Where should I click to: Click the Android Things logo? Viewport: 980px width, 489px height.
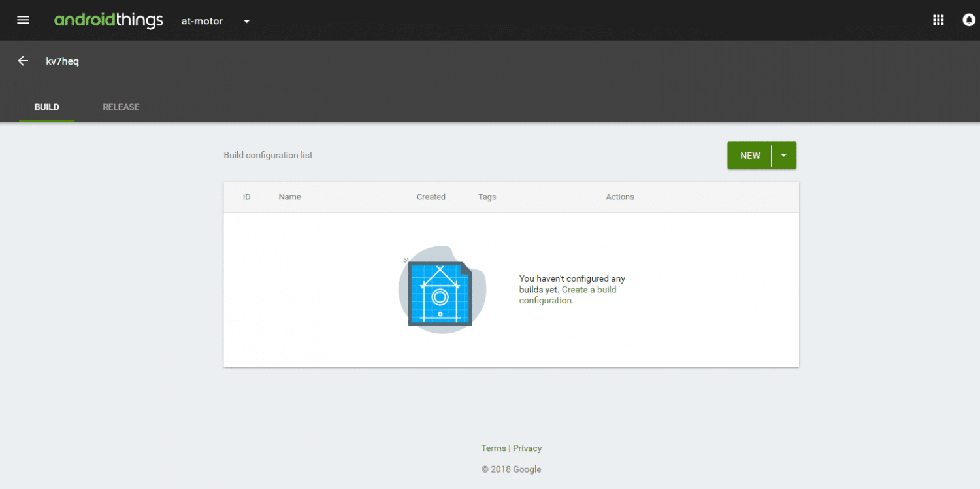tap(108, 20)
